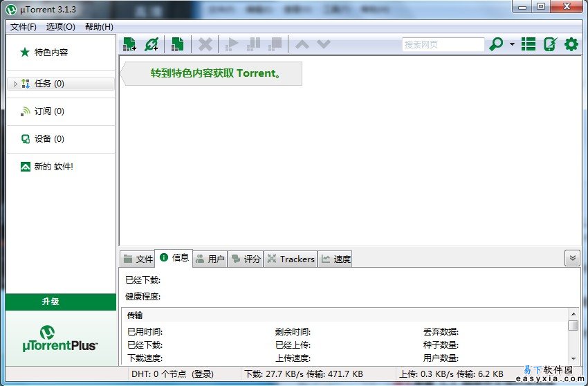Click the 上传速度: label
Viewport: 588px width, 386px height.
[293, 358]
